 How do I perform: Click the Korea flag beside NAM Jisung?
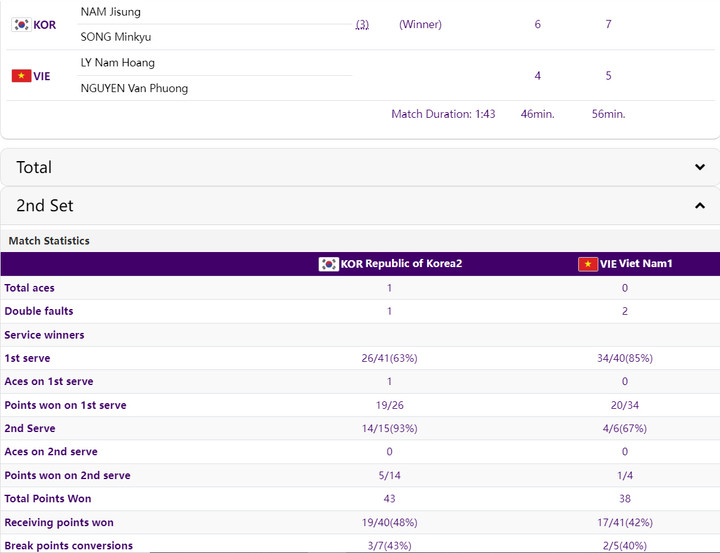click(x=20, y=25)
